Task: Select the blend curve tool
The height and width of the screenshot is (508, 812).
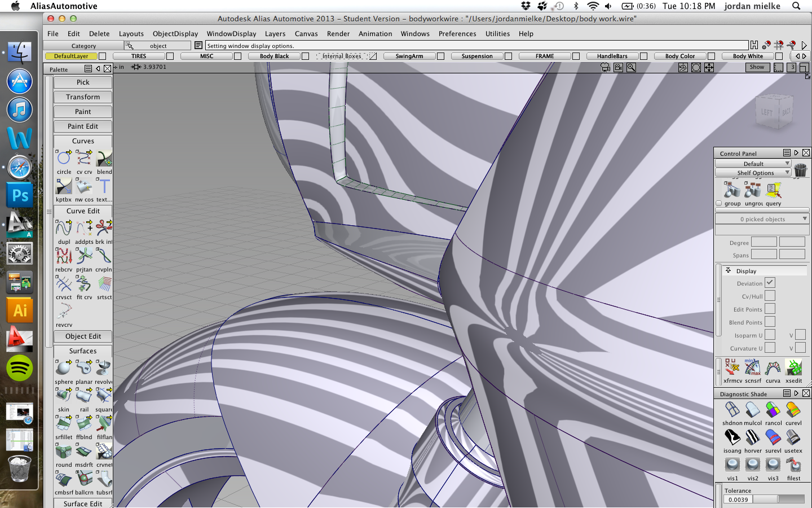Action: click(104, 159)
